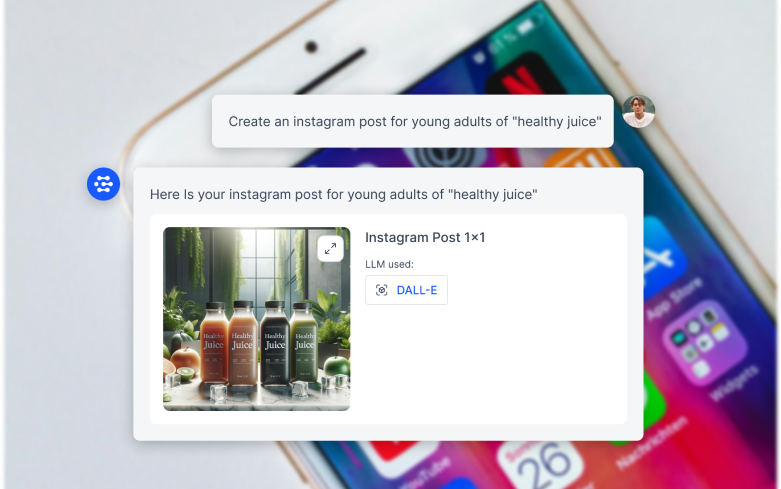The image size is (781, 489).
Task: Click the expand arrows icon on juice image
Action: [x=330, y=248]
